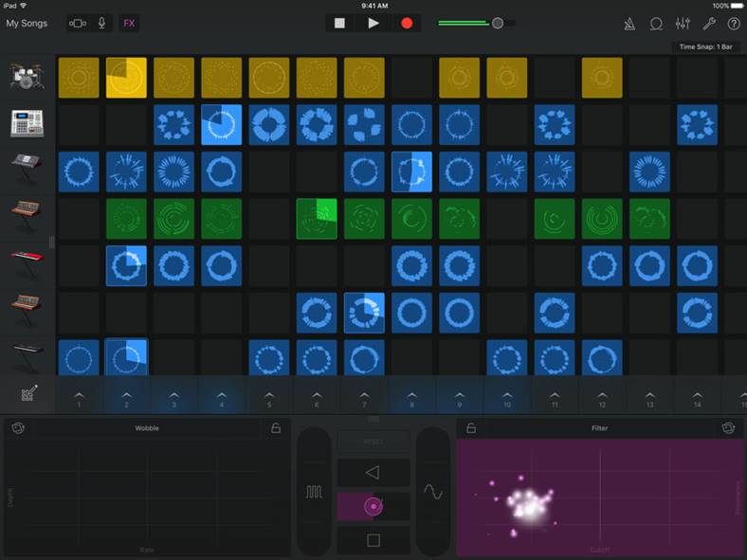Screen dimensions: 747x560
Task: Tap inside the Wobble XY pad
Action: [x=147, y=497]
